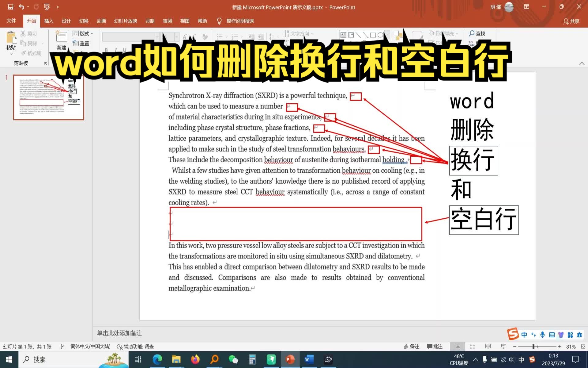Open the 动画 animations tab
This screenshot has height=368, width=588.
tap(101, 21)
